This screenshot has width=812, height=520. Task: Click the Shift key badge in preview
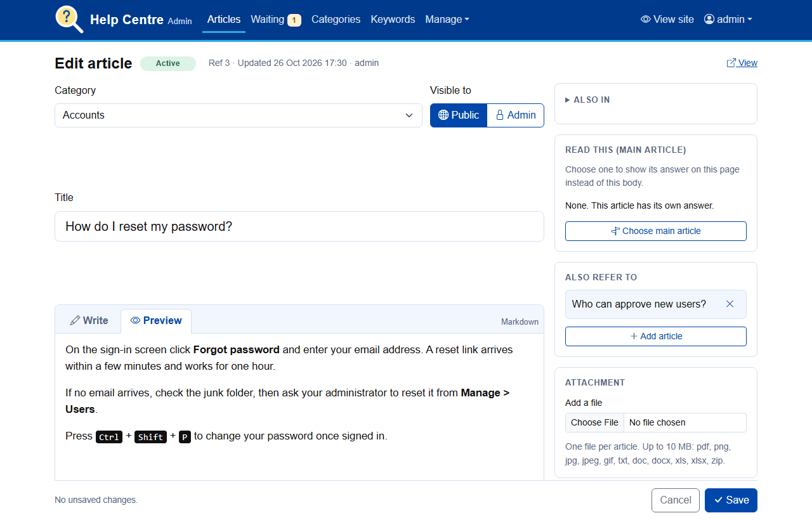tap(150, 437)
